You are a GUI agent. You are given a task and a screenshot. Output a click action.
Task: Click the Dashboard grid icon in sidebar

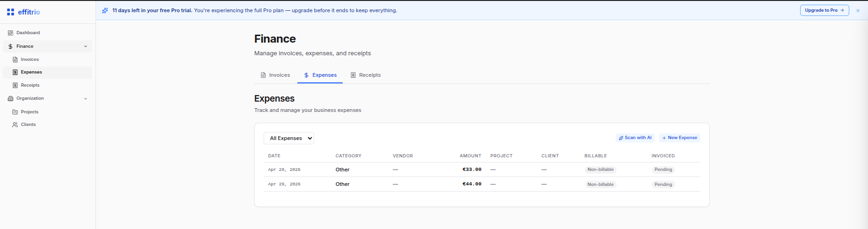10,33
